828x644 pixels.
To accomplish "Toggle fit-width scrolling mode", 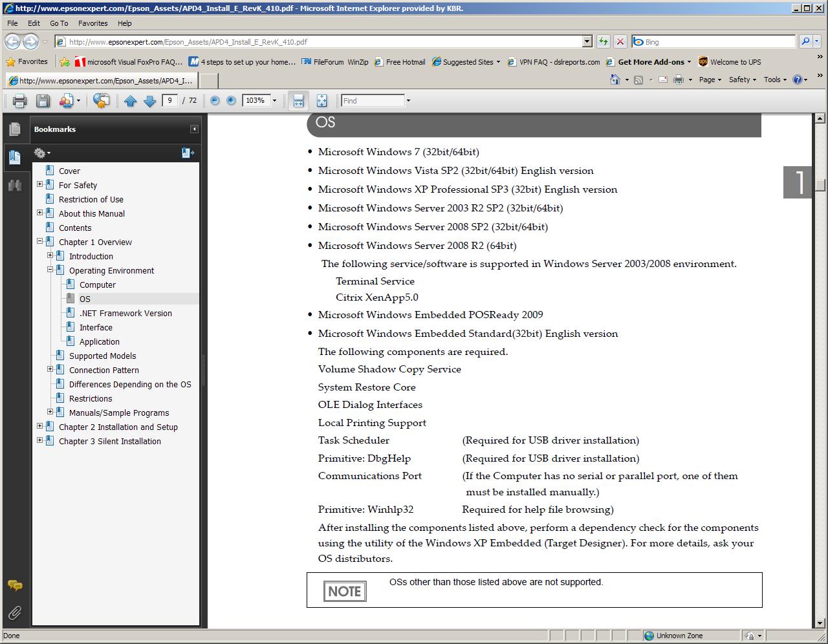I will (x=298, y=101).
